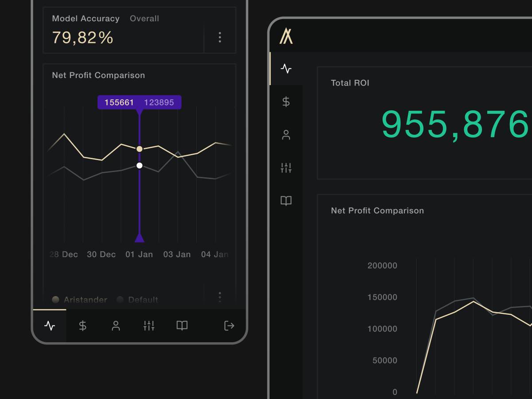Viewport: 532px width, 399px height.
Task: Click tablet Net Profit Comparison heading
Action: (377, 211)
